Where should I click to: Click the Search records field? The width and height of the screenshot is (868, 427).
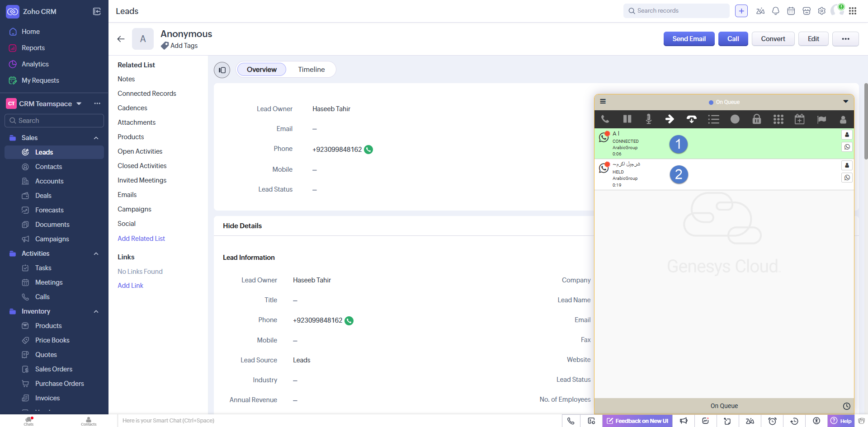[676, 11]
